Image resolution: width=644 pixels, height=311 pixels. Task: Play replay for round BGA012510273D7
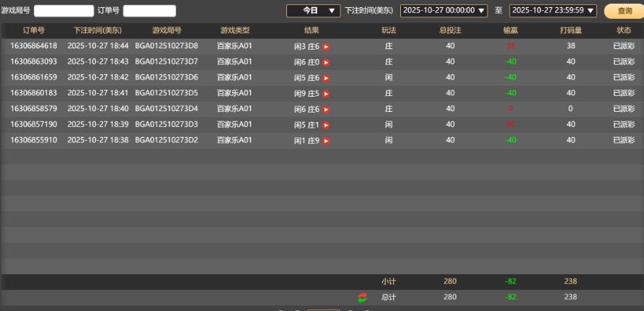(326, 62)
